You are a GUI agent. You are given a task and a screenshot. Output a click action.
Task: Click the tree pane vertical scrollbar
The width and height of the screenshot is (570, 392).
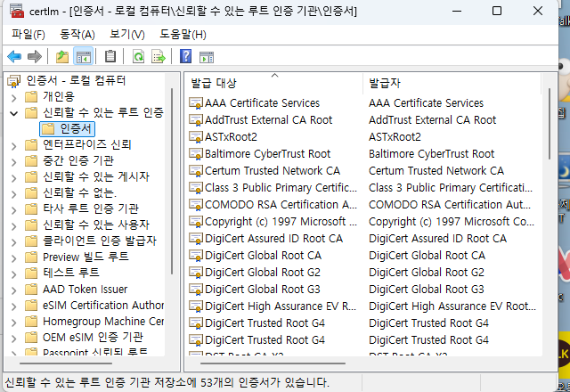(x=172, y=182)
